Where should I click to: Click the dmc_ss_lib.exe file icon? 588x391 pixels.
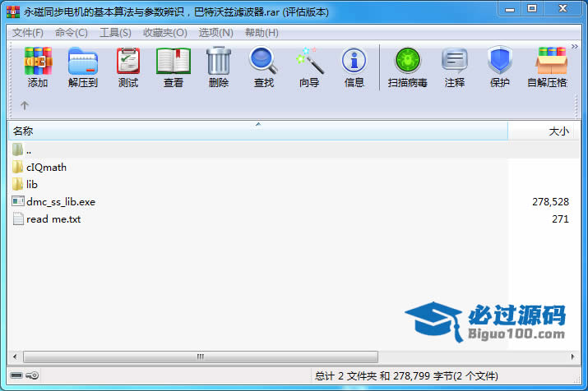point(18,201)
